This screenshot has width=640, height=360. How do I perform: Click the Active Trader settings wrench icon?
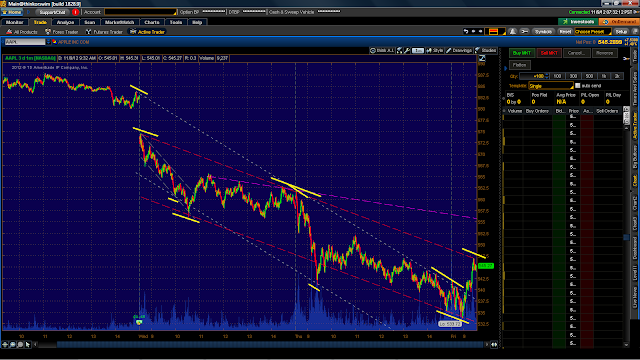627,58
